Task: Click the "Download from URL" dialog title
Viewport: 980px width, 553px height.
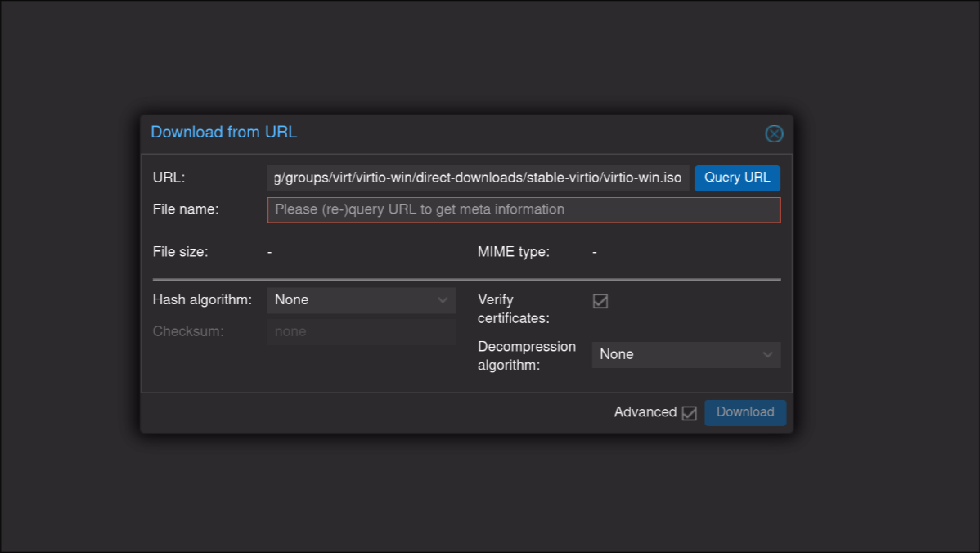Action: coord(223,133)
